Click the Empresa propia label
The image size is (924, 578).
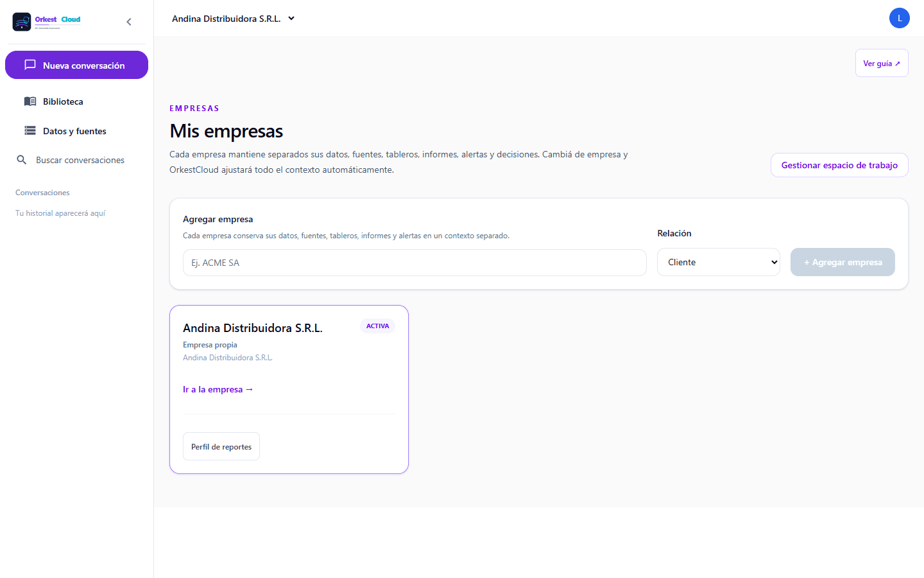coord(210,345)
